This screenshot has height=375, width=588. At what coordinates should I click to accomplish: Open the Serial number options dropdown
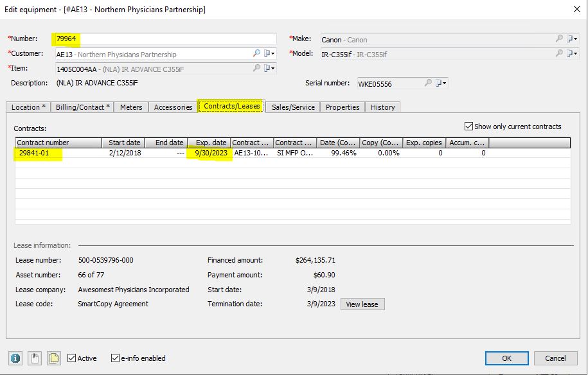coord(441,83)
